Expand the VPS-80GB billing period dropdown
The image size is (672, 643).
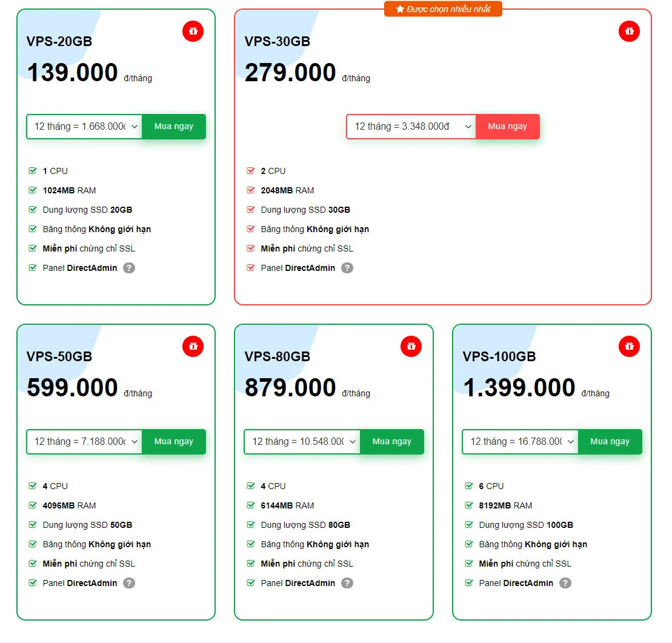pos(302,442)
